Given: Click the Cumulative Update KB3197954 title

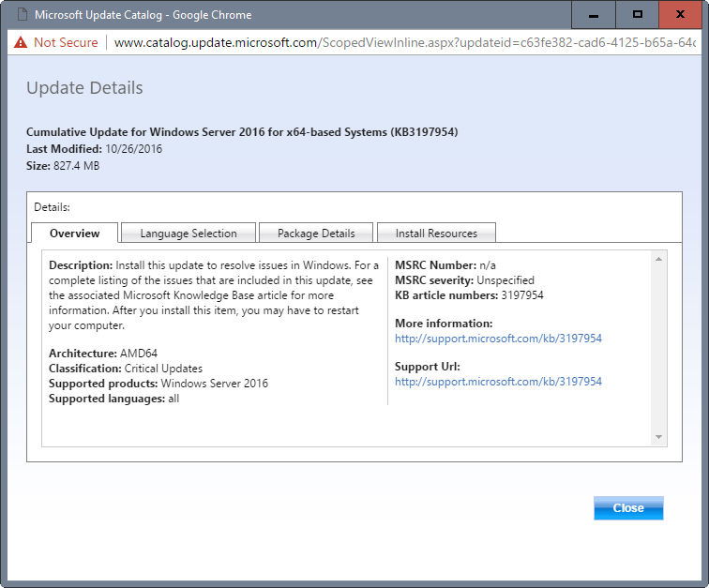Looking at the screenshot, I should coord(242,132).
